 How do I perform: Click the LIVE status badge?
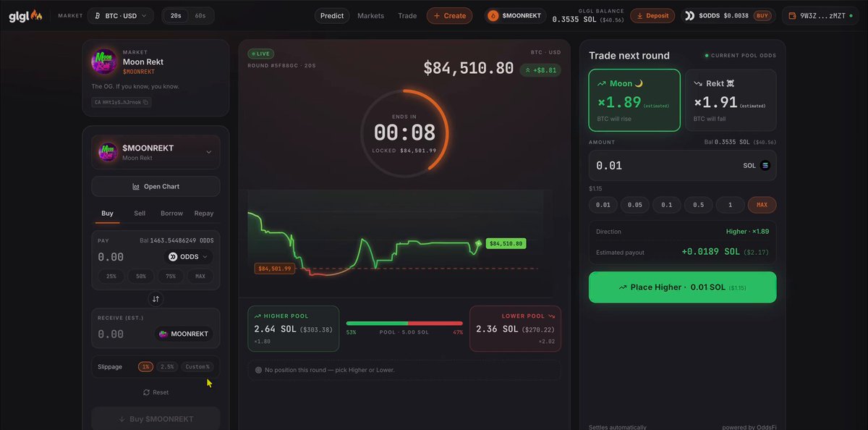point(261,54)
